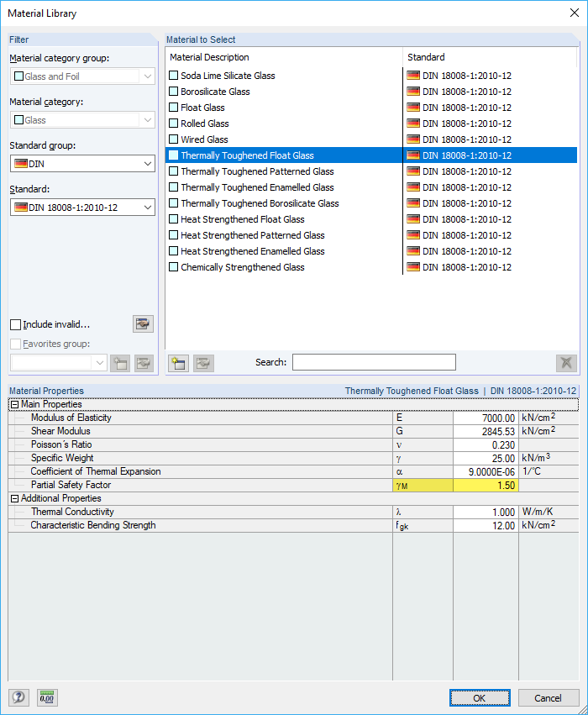Select Thermally Toughened Enamelled Glass
Image resolution: width=588 pixels, height=715 pixels.
tap(371, 187)
